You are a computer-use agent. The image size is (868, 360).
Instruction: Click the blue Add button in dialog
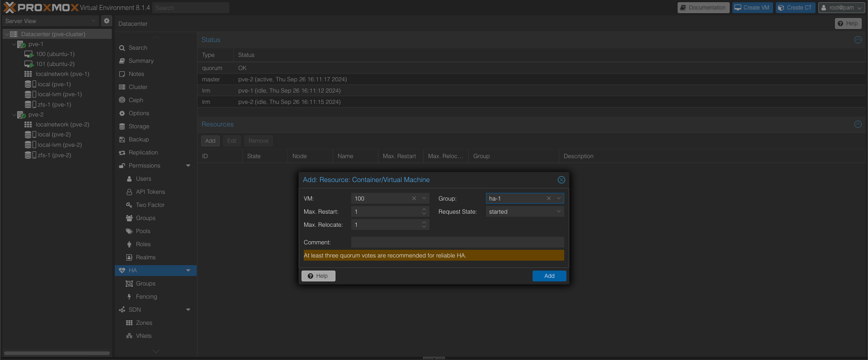[x=549, y=276]
